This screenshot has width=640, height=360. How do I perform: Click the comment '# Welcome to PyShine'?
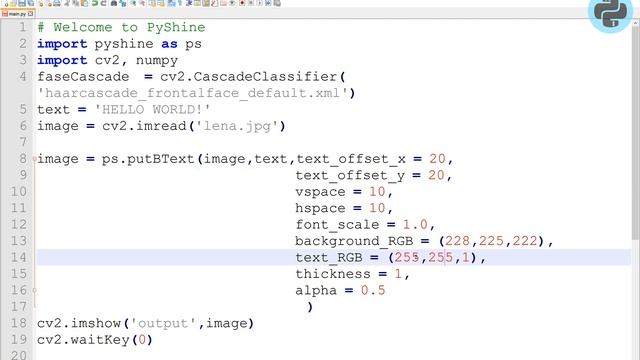(121, 27)
